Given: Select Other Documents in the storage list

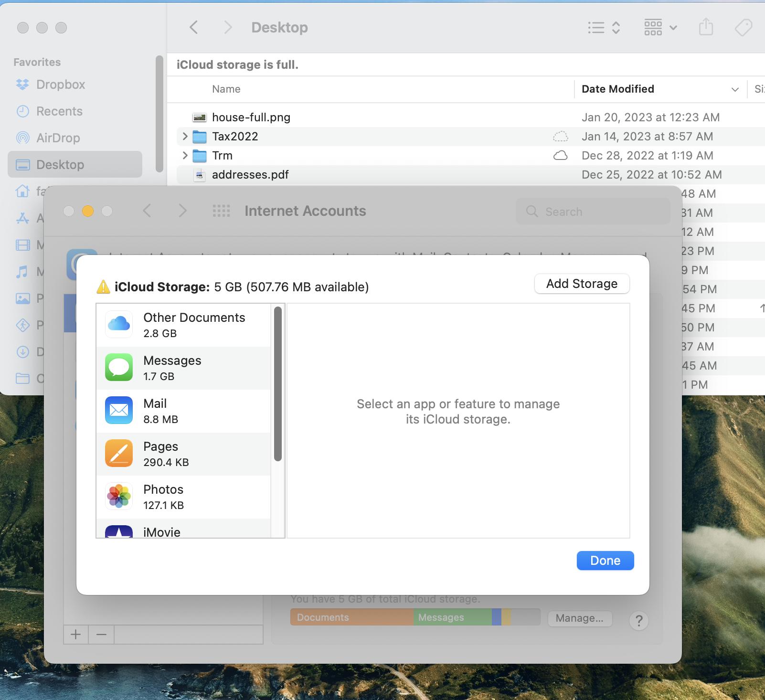Looking at the screenshot, I should click(184, 324).
